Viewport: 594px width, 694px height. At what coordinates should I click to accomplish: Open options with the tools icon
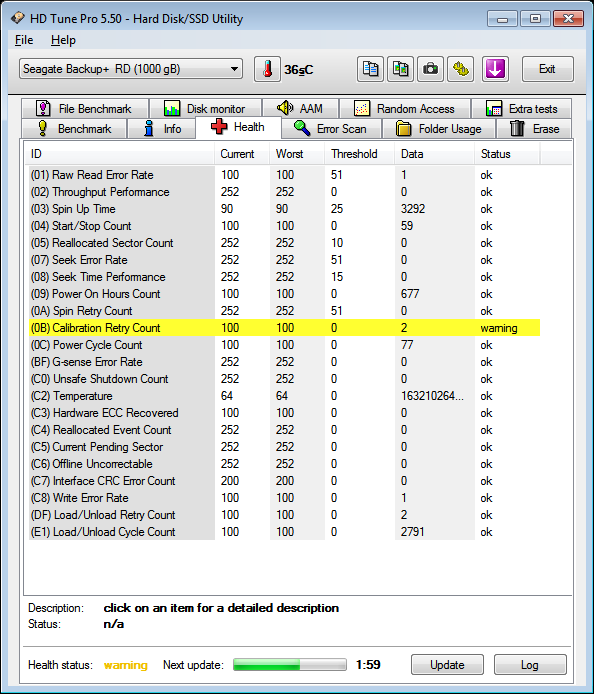tap(460, 69)
